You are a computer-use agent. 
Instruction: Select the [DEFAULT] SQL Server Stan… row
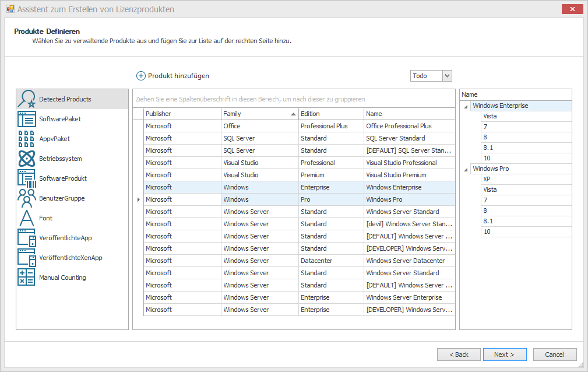pyautogui.click(x=300, y=150)
